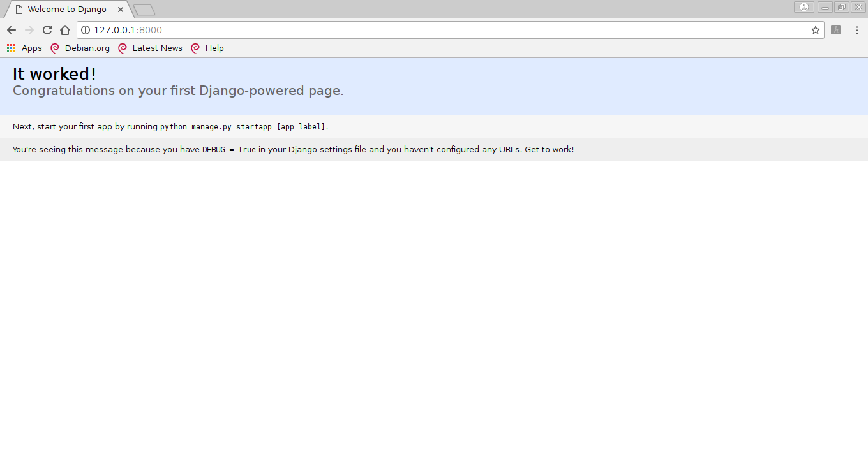Click the 'DEBUG = True' code text
This screenshot has width=868, height=468.
[229, 150]
